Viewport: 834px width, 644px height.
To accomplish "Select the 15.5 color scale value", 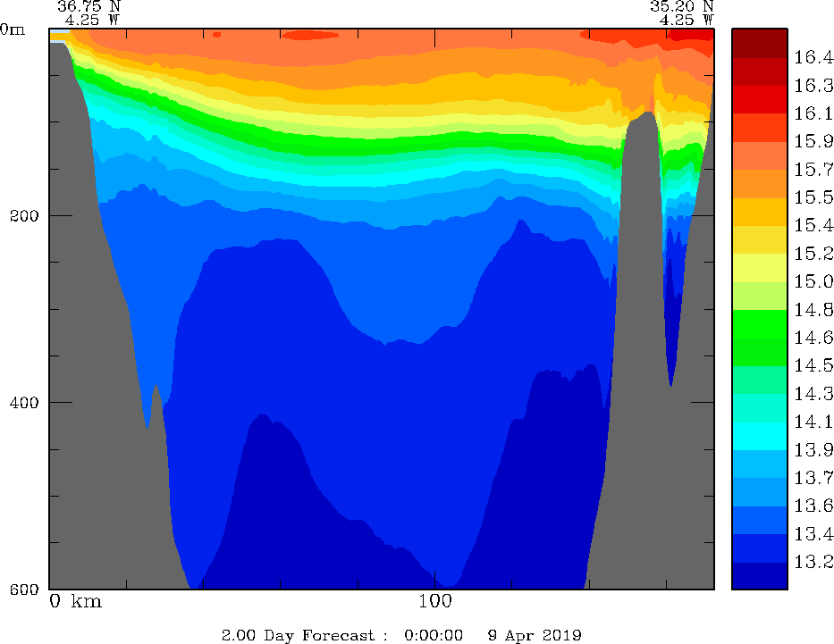I will coord(813,197).
